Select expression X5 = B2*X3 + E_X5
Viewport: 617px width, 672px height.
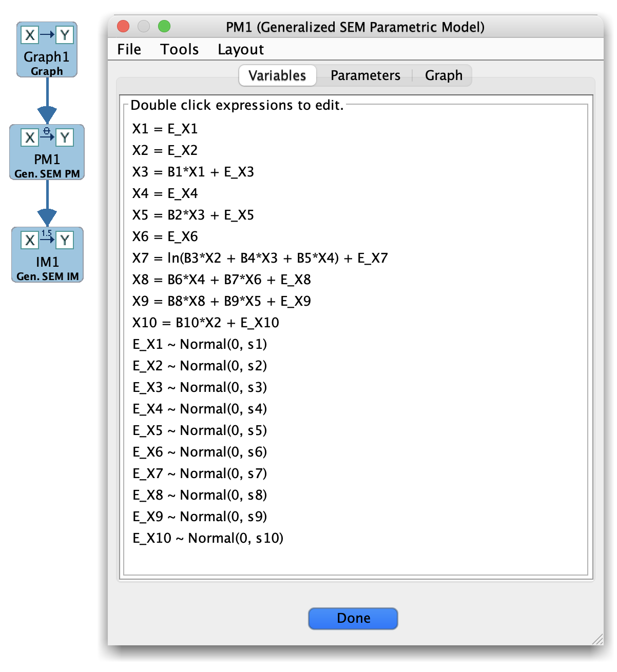click(x=193, y=215)
